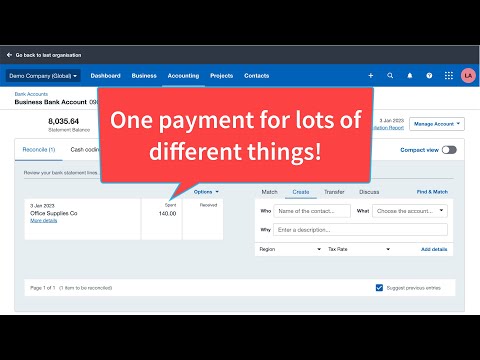Click the back arrow to last organisation
This screenshot has width=480, height=360.
pyautogui.click(x=9, y=55)
